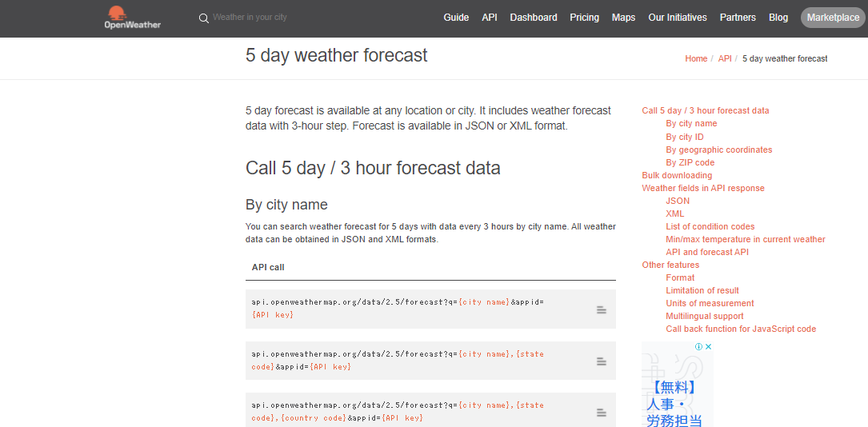
Task: Open the Guide menu item
Action: pos(456,18)
